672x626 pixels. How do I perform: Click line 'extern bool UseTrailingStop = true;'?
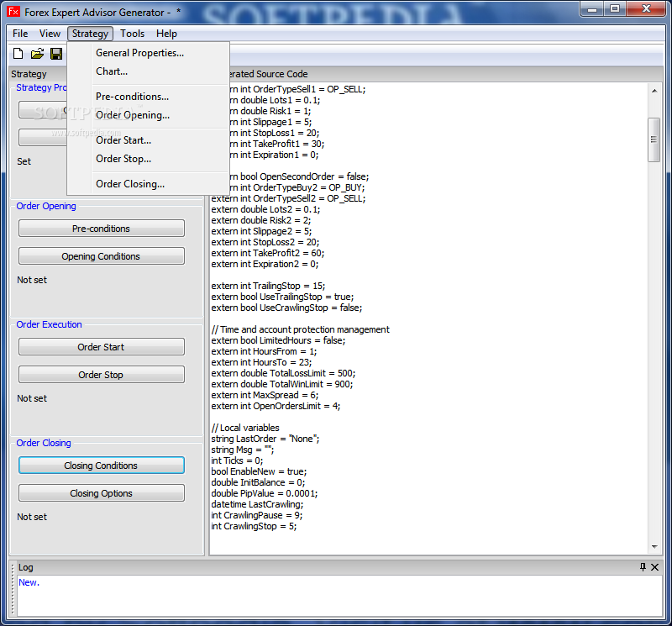tap(282, 297)
